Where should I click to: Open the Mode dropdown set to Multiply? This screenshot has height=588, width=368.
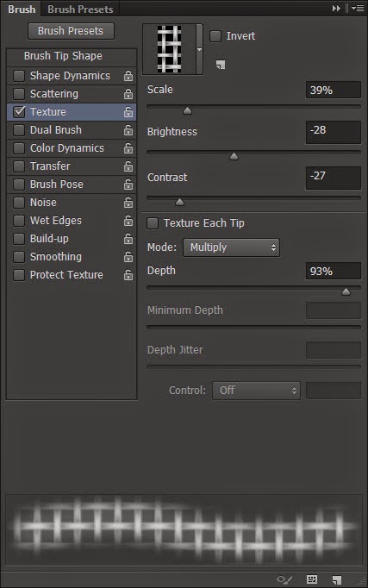[x=231, y=247]
